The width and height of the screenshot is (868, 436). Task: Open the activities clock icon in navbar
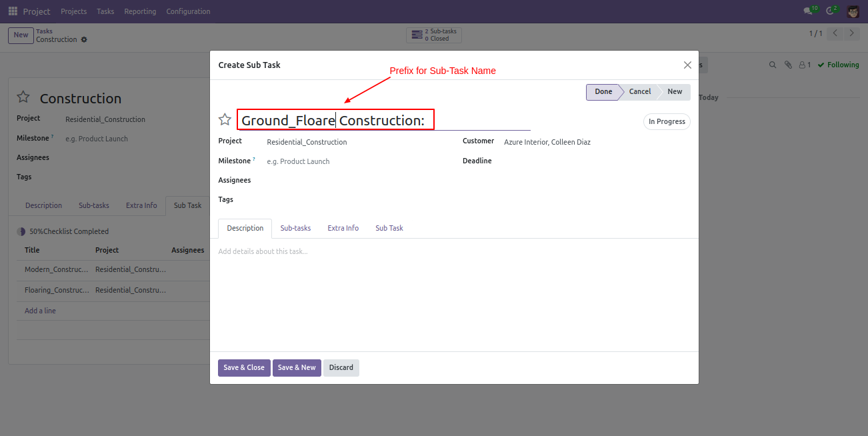point(830,11)
